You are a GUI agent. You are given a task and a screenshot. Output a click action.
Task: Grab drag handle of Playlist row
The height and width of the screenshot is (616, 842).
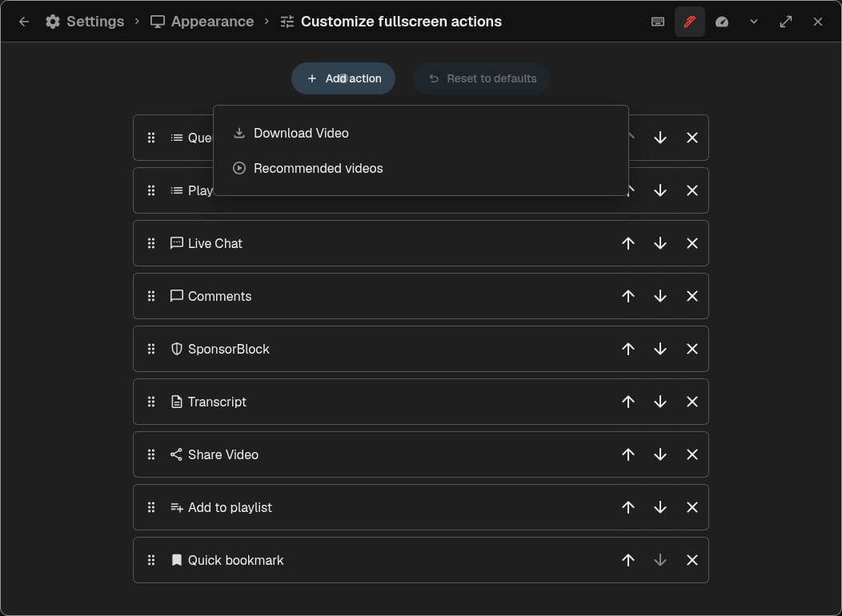click(151, 190)
